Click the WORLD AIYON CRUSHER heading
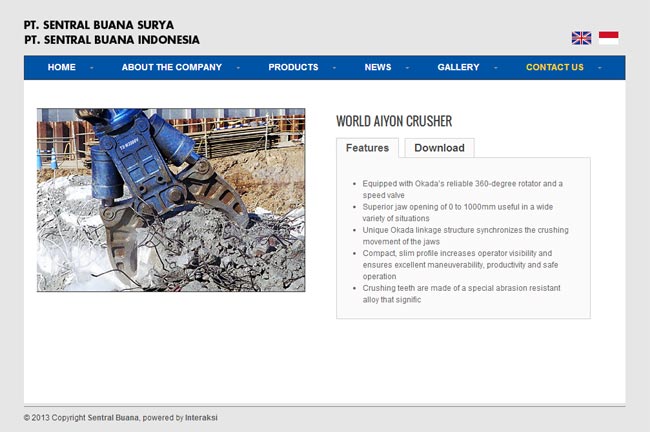Image resolution: width=650 pixels, height=432 pixels. (x=394, y=121)
